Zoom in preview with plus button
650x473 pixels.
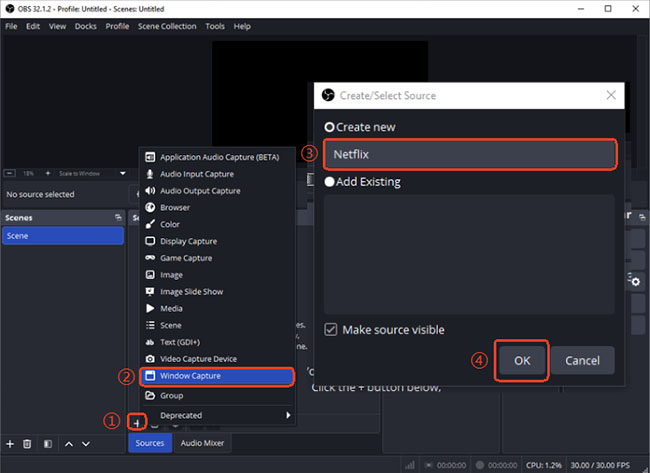(x=48, y=173)
